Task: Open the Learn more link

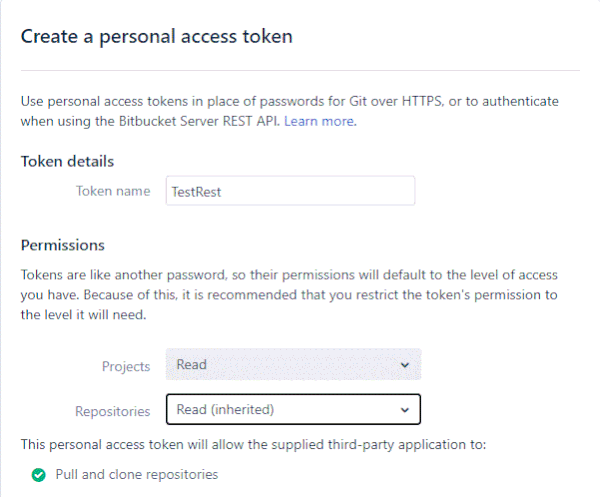Action: (319, 121)
